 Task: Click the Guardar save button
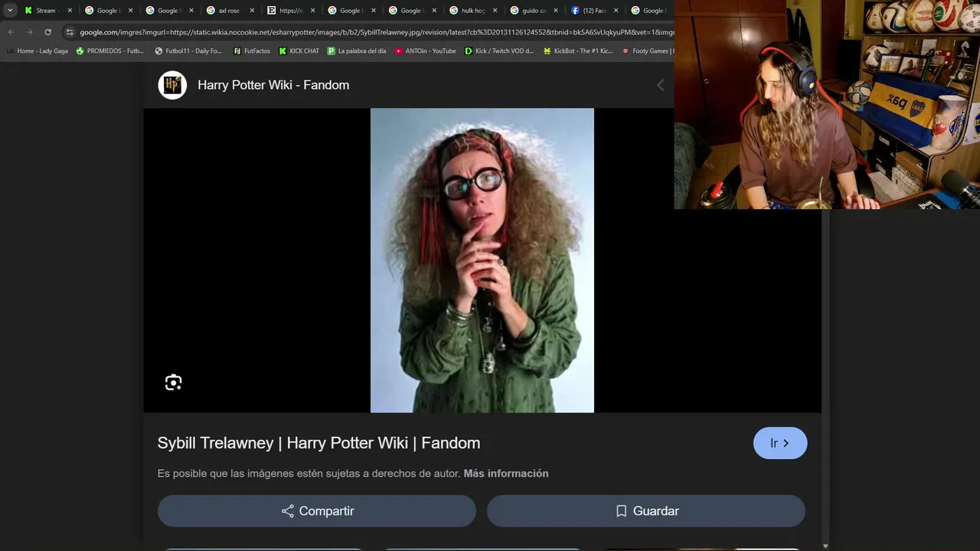click(646, 511)
